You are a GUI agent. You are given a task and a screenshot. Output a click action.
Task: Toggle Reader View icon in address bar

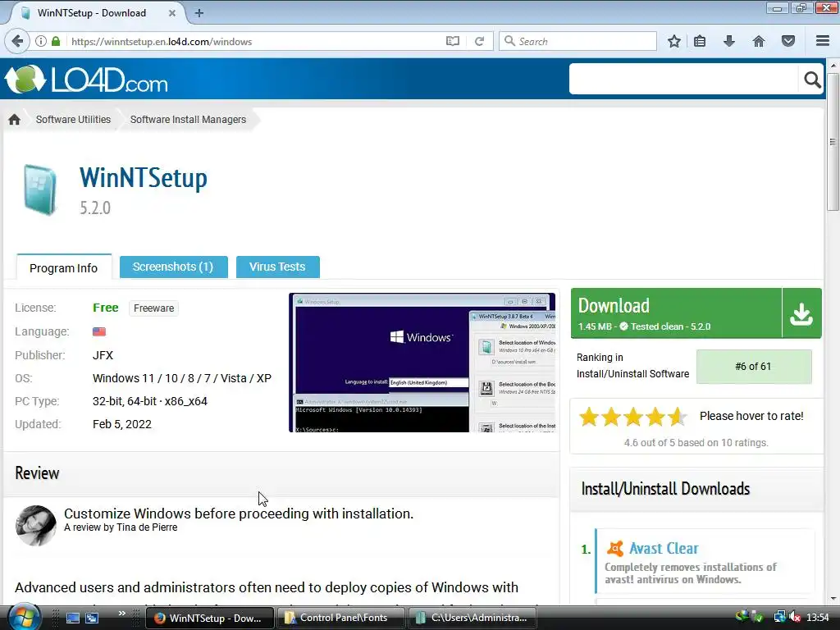point(453,41)
